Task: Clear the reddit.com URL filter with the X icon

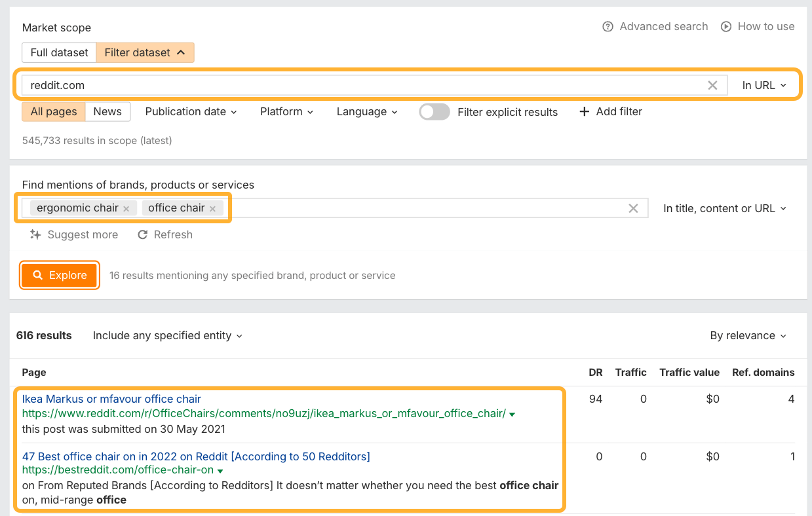Action: [x=712, y=84]
